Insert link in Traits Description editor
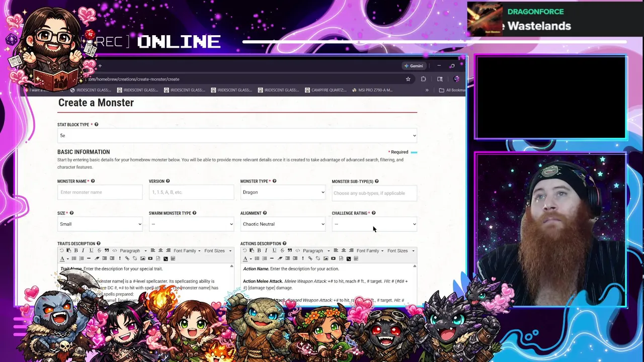644x362 pixels. 127,258
